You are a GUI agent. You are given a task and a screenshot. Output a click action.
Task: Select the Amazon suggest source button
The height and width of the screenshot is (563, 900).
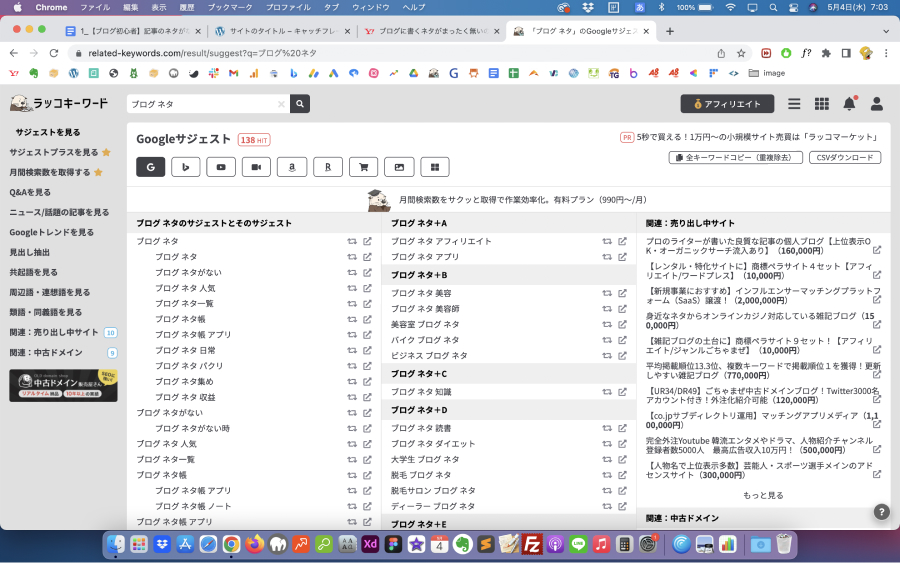click(292, 167)
